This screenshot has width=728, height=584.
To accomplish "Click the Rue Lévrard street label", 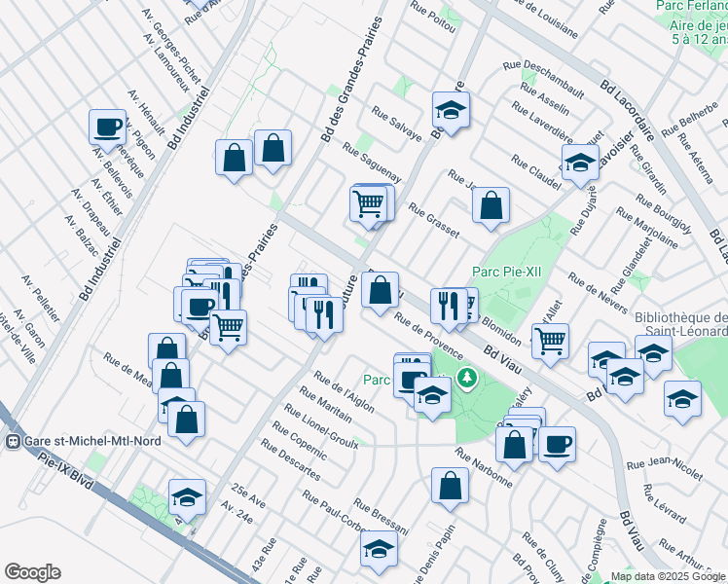I will (665, 503).
